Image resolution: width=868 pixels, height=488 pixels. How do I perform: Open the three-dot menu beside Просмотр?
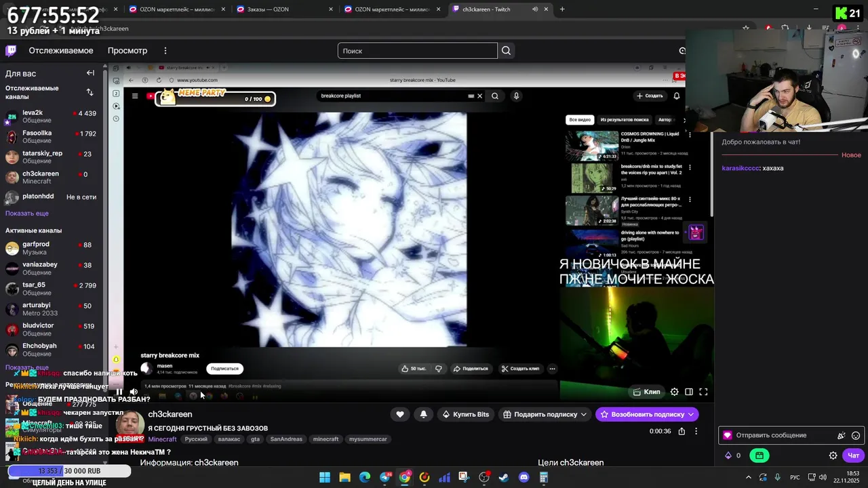(164, 51)
